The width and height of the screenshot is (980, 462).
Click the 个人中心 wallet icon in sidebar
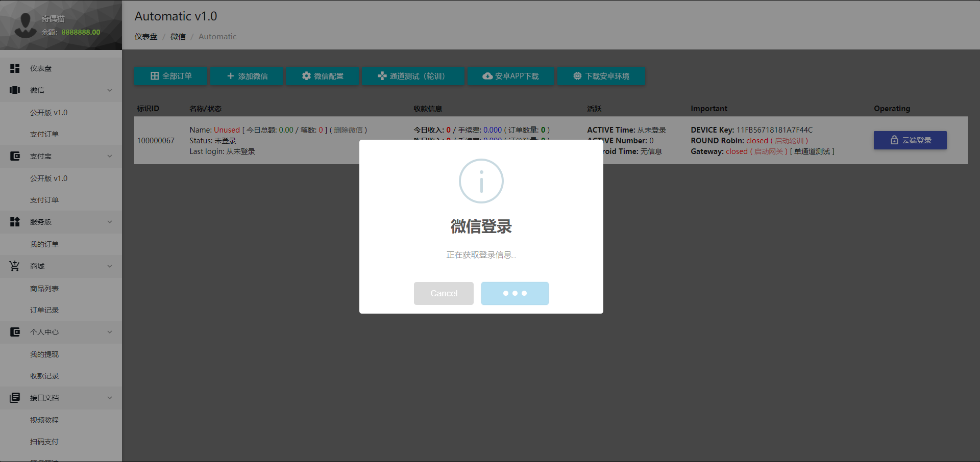tap(15, 332)
